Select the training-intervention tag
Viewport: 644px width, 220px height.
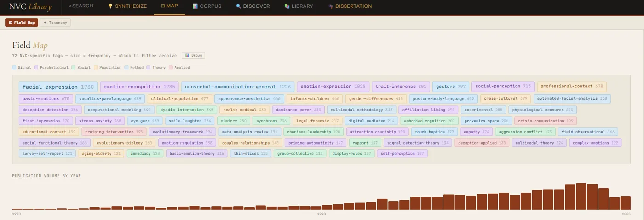coord(114,132)
